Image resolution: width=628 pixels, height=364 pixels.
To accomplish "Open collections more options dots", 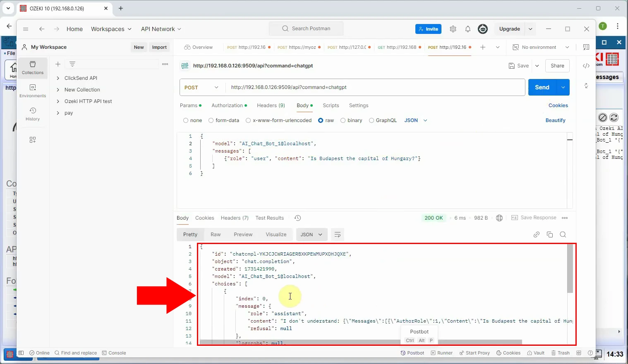I will click(165, 64).
